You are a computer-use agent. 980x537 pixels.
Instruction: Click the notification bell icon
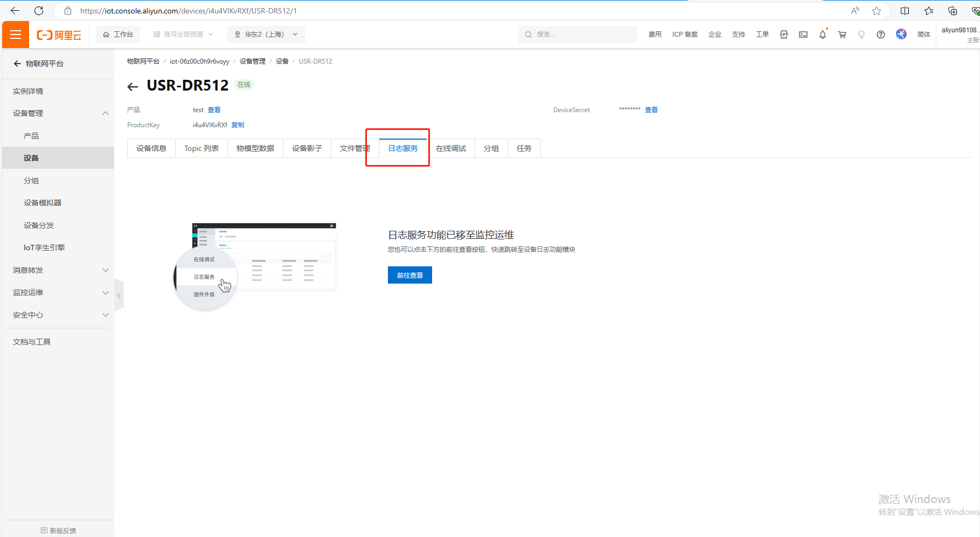(x=822, y=35)
